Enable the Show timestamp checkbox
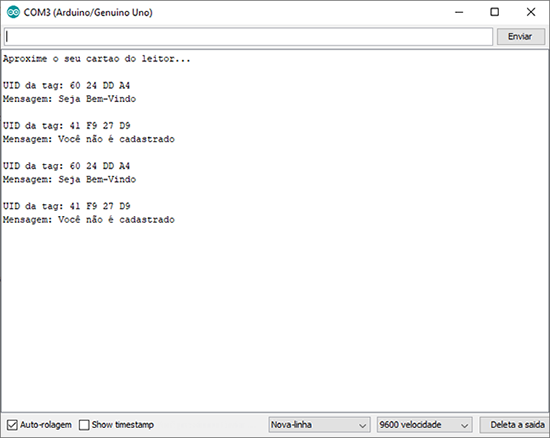Screen dimensions: 550x438 coord(84,425)
